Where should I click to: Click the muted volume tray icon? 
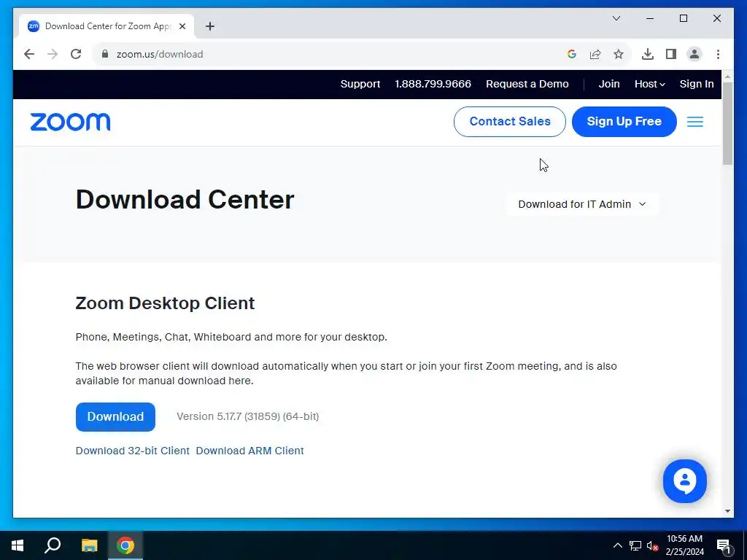pyautogui.click(x=653, y=545)
